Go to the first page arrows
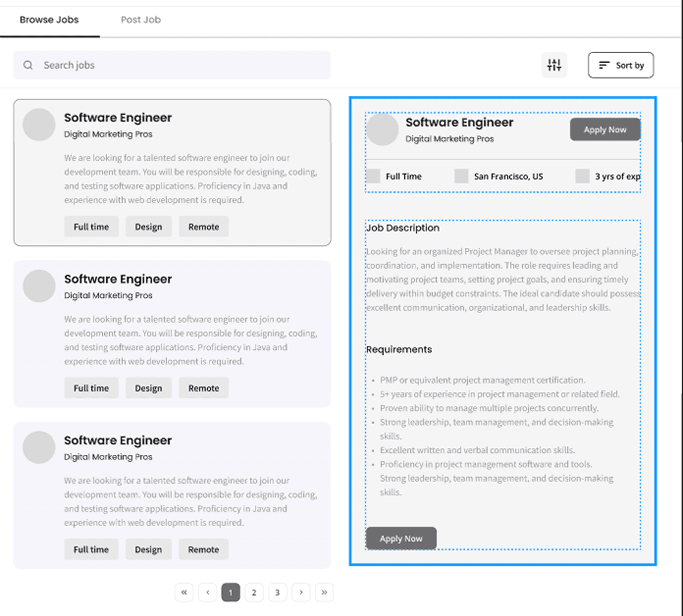Screen dimensions: 683x616 coord(184,592)
